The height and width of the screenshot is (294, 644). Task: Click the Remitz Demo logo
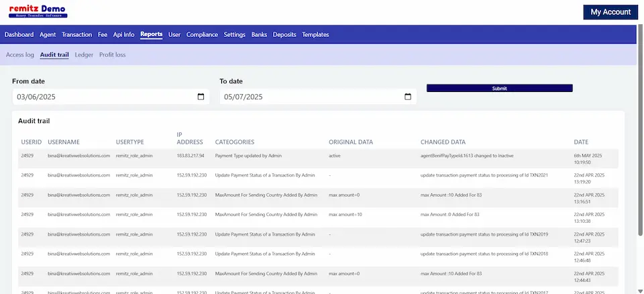[x=38, y=11]
